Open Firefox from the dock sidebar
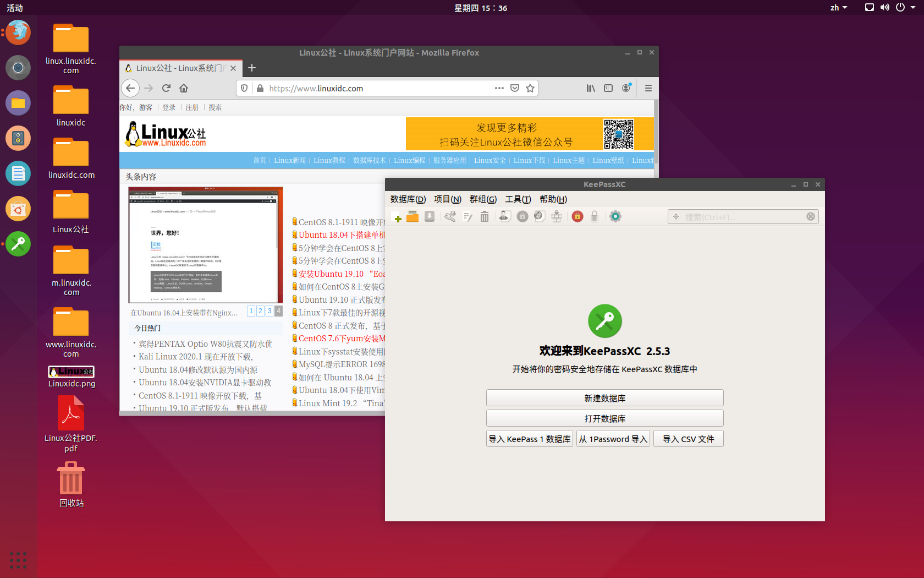 18,32
